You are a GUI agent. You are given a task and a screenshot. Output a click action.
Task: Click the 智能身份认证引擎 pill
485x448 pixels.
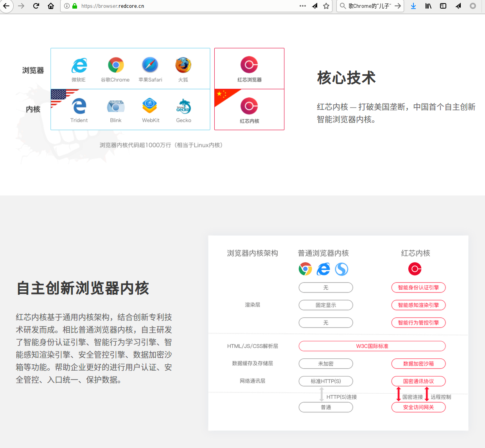tap(419, 288)
